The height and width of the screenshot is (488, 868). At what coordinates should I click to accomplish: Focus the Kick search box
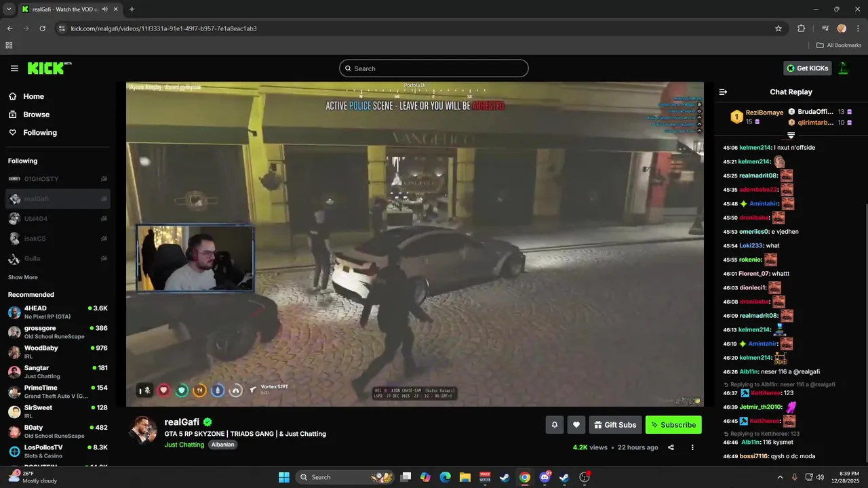tap(434, 68)
